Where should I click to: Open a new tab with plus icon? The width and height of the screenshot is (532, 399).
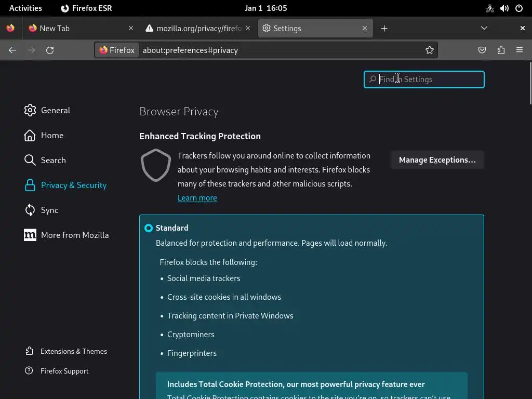pyautogui.click(x=384, y=29)
